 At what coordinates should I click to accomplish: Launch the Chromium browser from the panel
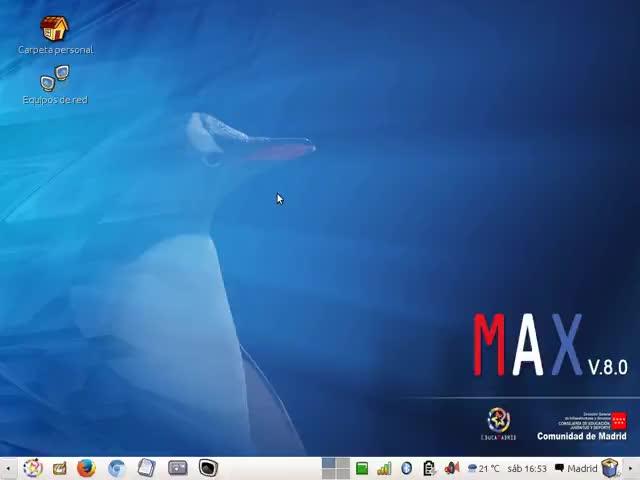point(117,468)
